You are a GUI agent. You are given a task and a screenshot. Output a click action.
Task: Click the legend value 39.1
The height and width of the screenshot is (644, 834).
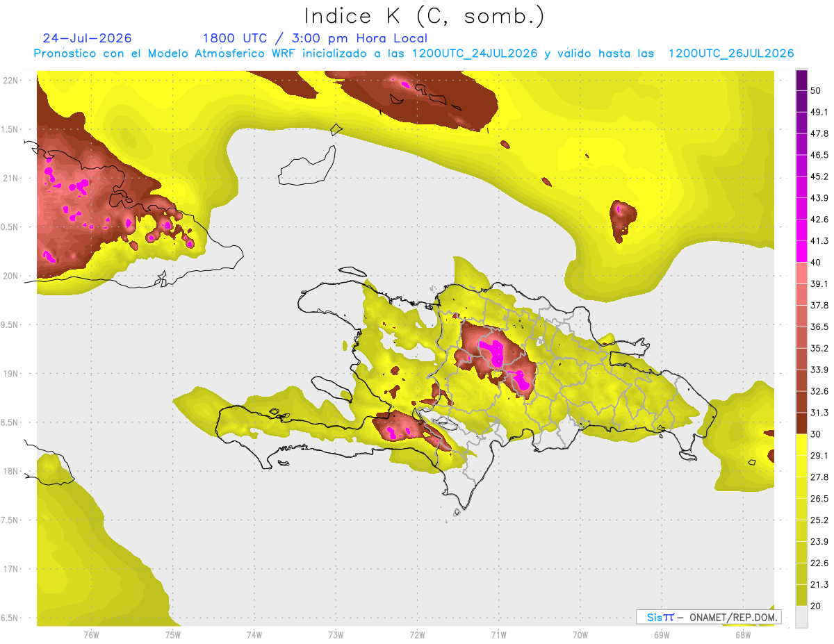[819, 283]
